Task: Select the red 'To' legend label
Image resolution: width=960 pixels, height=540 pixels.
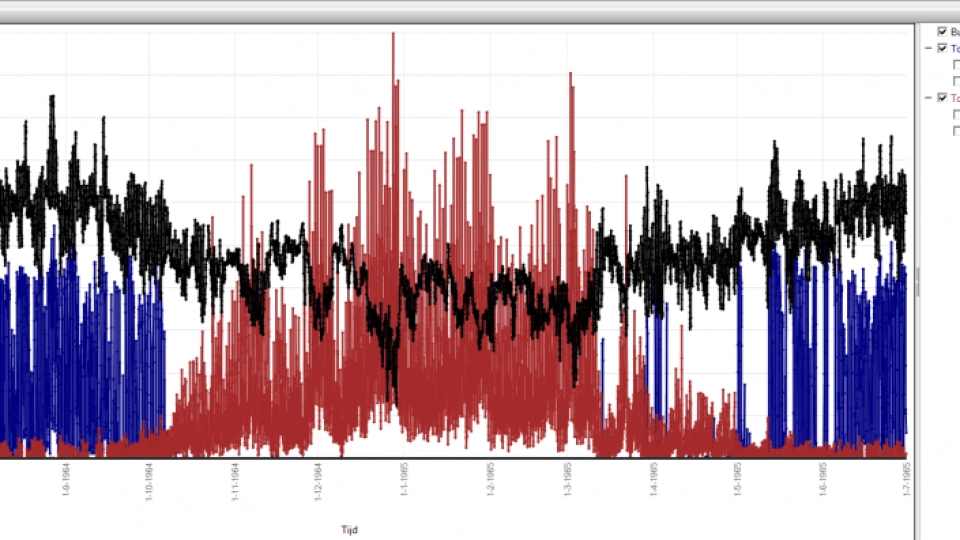Action: pyautogui.click(x=955, y=98)
